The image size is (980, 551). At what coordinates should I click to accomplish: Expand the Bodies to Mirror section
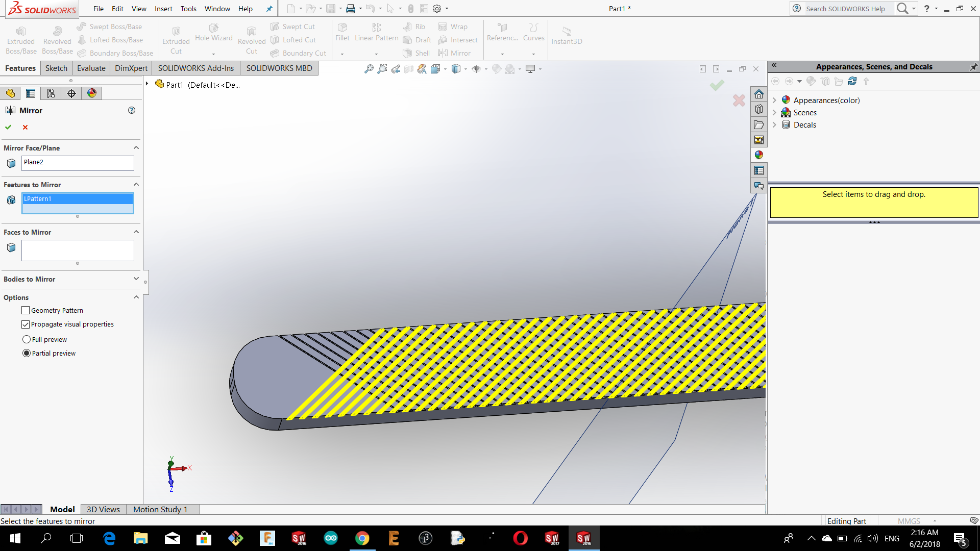[136, 279]
